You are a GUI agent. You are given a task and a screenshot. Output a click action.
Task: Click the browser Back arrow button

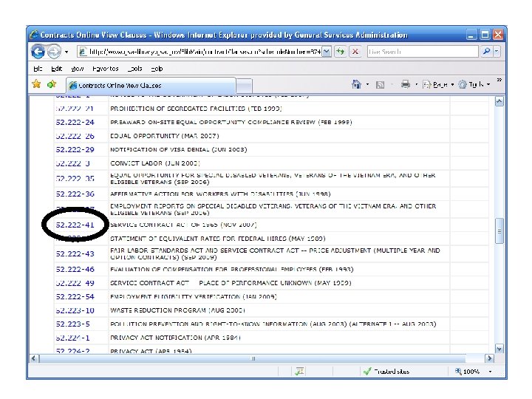[x=38, y=52]
